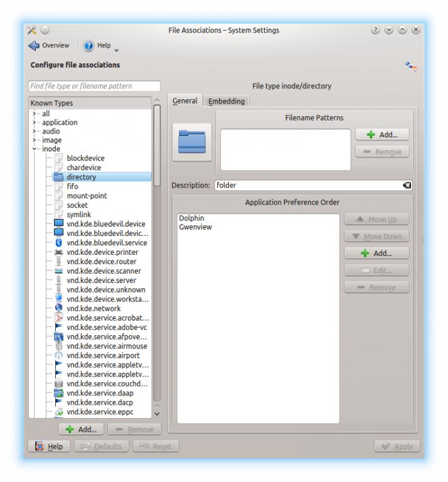
Task: Select the symlink tree entry
Action: tap(79, 214)
